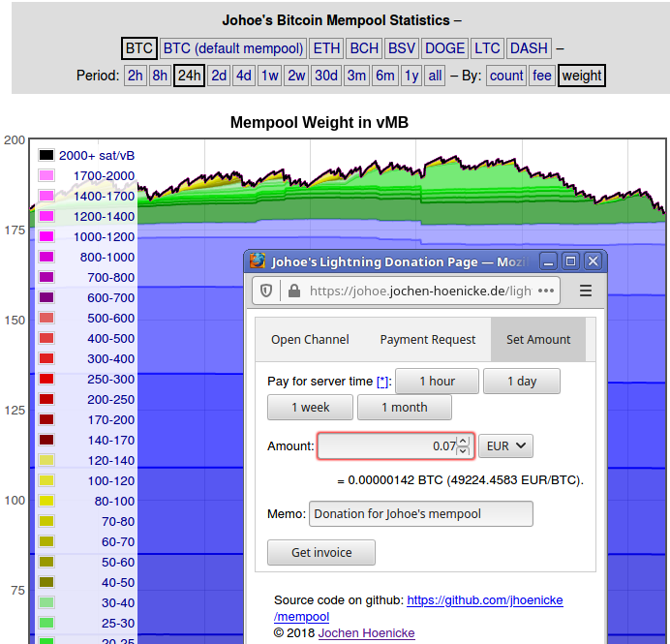Image resolution: width=670 pixels, height=644 pixels.
Task: Set period to 2h
Action: 135,76
